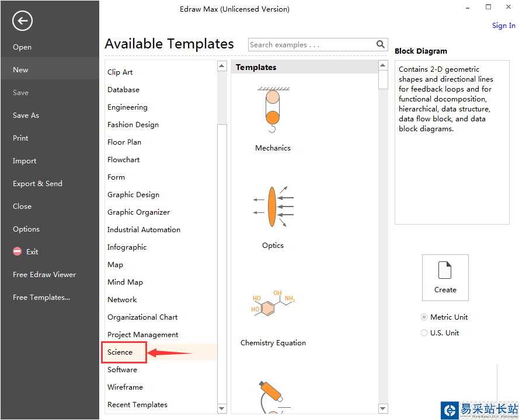Open the Save As menu item

(26, 116)
